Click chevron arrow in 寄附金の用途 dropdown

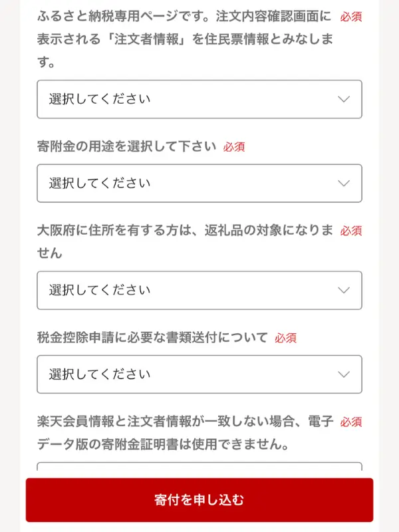[344, 184]
